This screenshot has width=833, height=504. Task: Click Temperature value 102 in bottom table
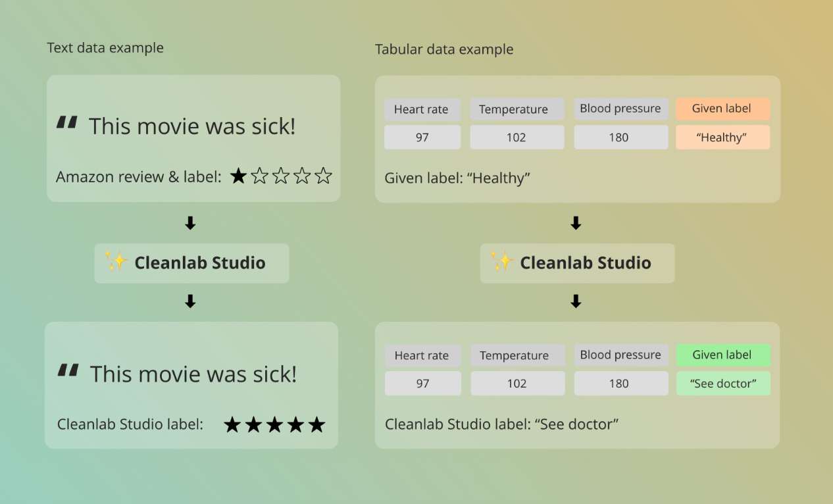(517, 384)
